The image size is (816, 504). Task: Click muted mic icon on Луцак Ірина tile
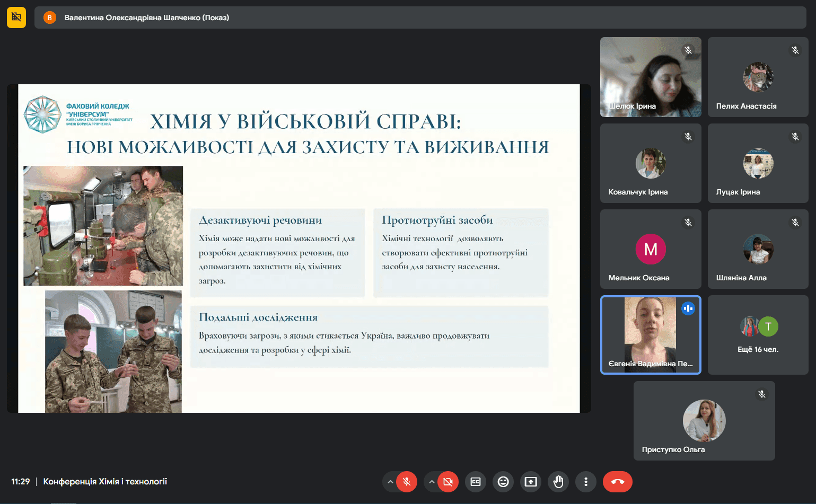(795, 137)
